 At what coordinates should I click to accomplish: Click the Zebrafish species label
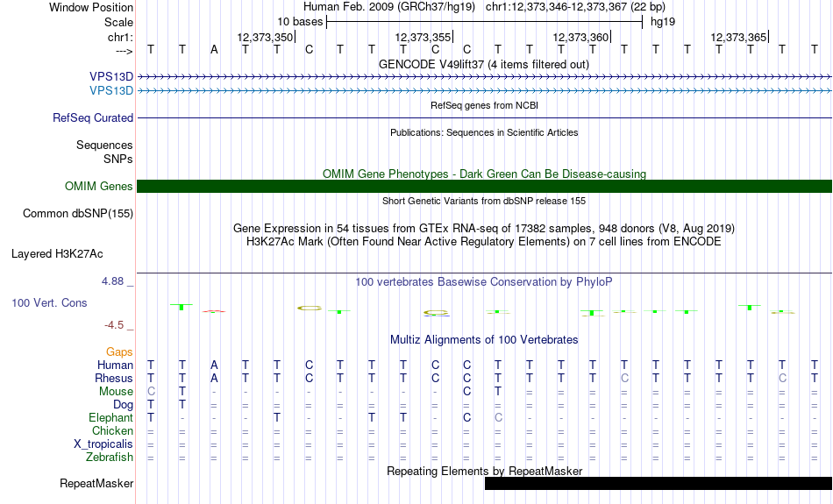[110, 458]
